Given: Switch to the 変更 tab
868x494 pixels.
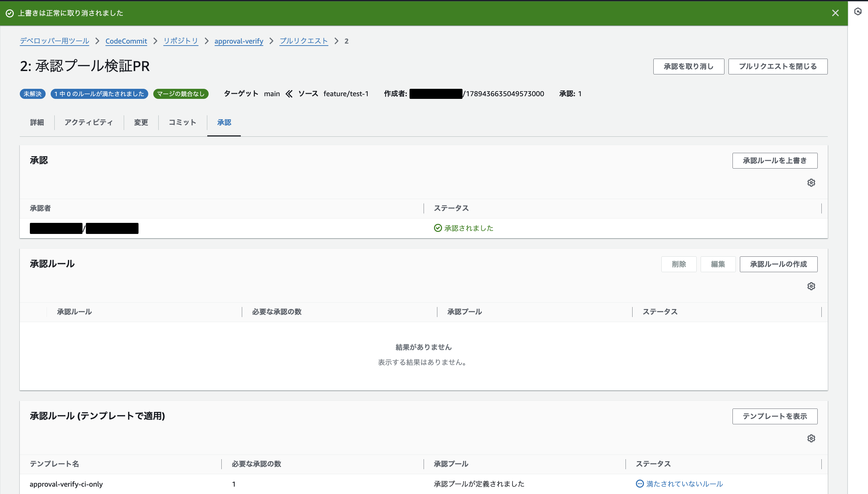Looking at the screenshot, I should pyautogui.click(x=141, y=122).
